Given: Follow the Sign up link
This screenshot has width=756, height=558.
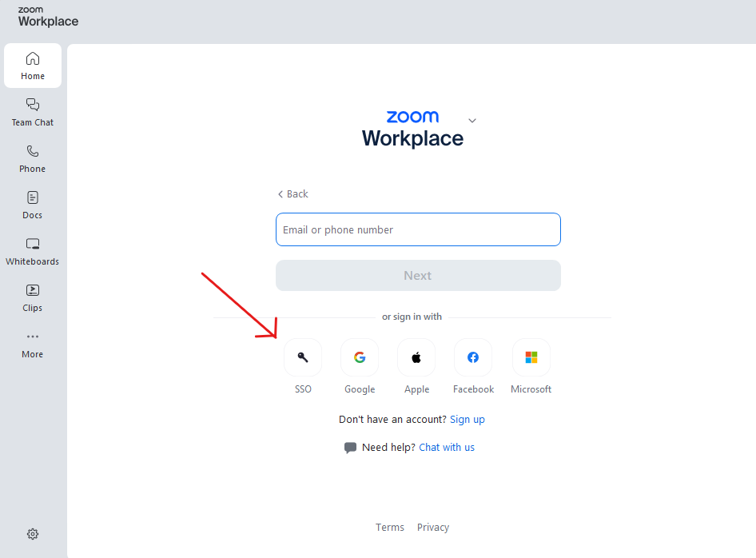Looking at the screenshot, I should [x=468, y=420].
